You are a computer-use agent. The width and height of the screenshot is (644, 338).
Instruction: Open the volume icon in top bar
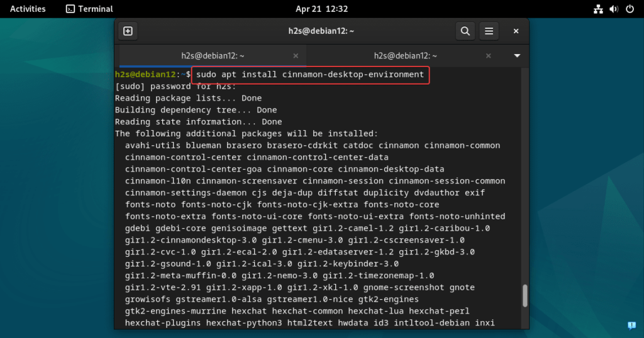point(614,9)
